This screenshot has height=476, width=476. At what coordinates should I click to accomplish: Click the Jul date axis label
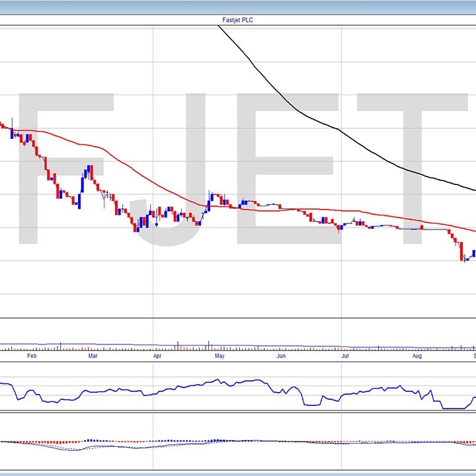pyautogui.click(x=344, y=356)
